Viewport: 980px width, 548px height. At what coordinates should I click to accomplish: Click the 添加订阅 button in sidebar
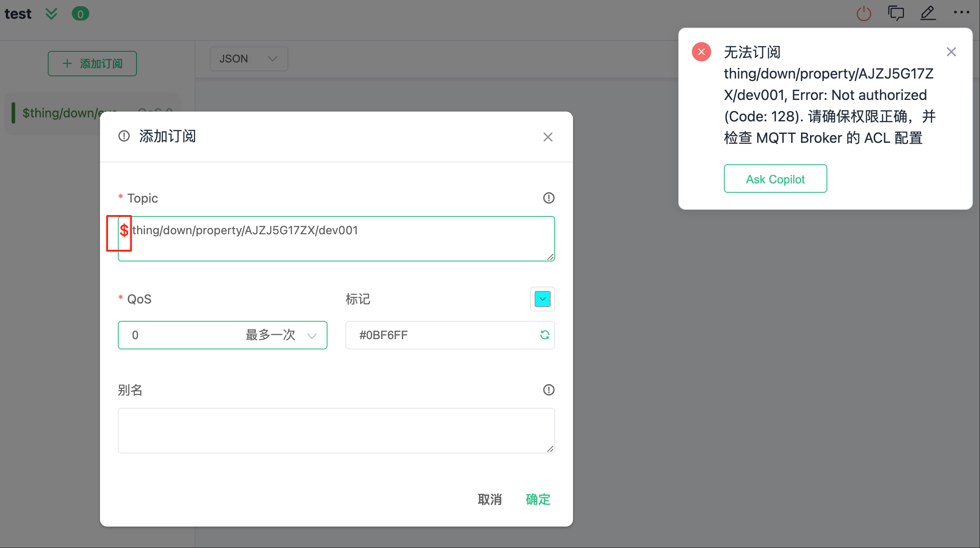pos(92,64)
